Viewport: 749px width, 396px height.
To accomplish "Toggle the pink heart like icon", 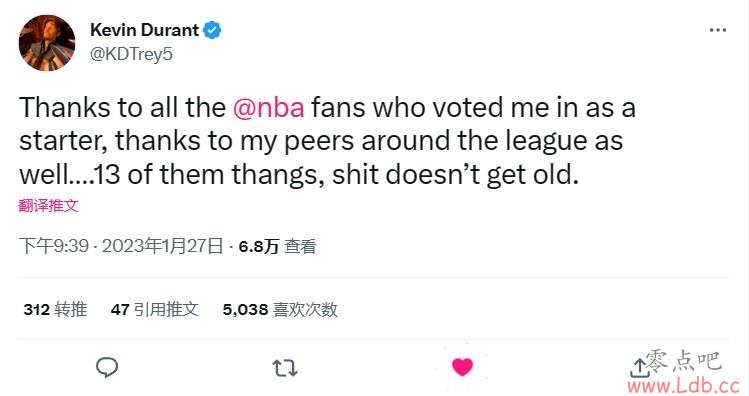I will (x=462, y=367).
